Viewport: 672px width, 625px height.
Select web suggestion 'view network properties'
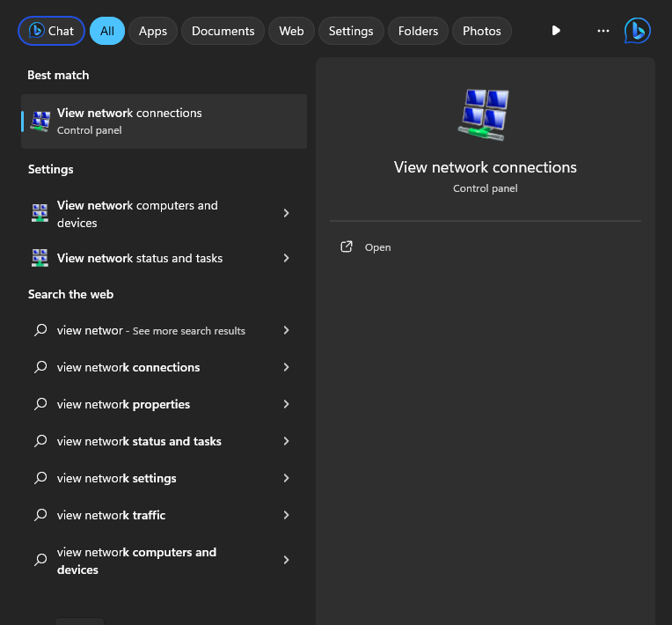tap(164, 404)
